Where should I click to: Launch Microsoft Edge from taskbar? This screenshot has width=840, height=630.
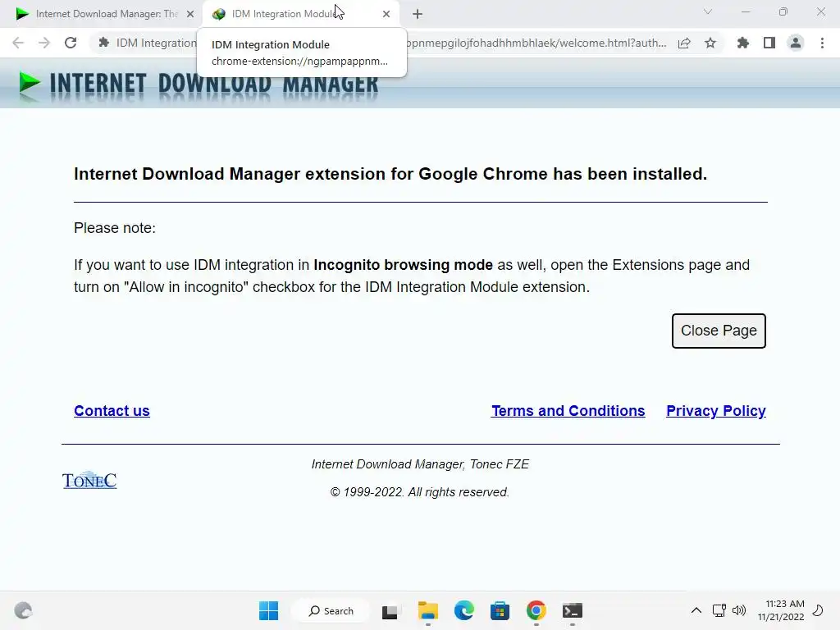click(464, 610)
